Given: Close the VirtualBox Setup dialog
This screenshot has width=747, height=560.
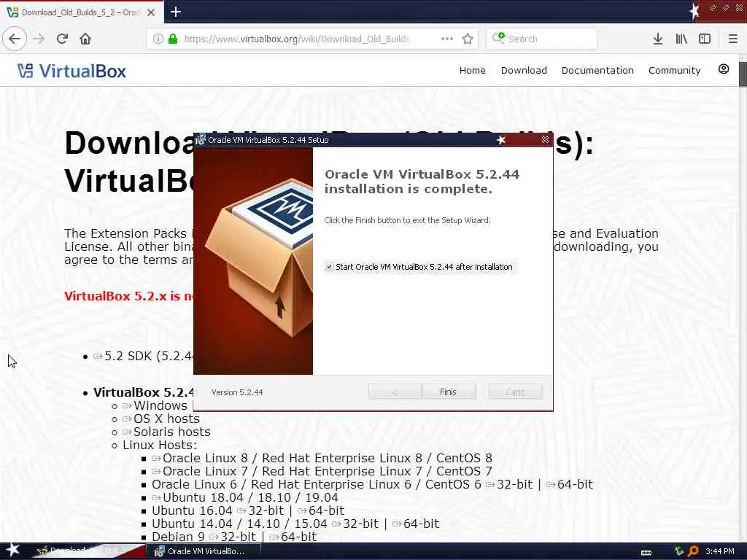Looking at the screenshot, I should coord(545,139).
